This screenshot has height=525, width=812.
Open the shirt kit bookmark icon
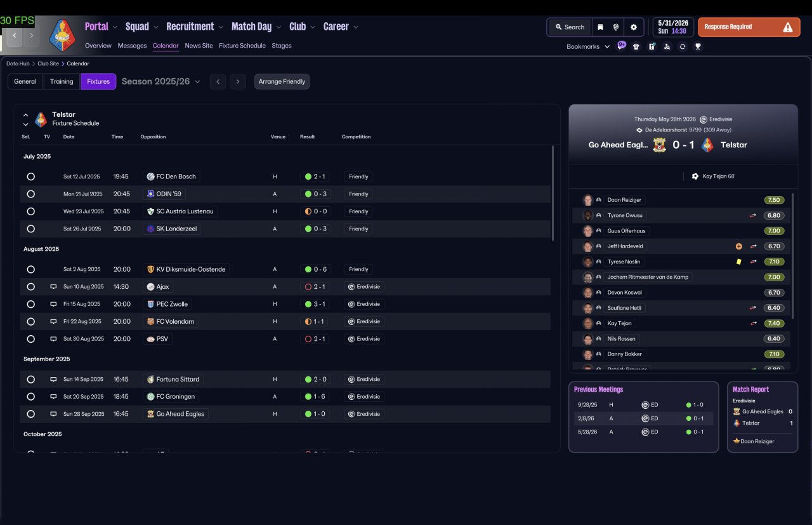click(636, 46)
